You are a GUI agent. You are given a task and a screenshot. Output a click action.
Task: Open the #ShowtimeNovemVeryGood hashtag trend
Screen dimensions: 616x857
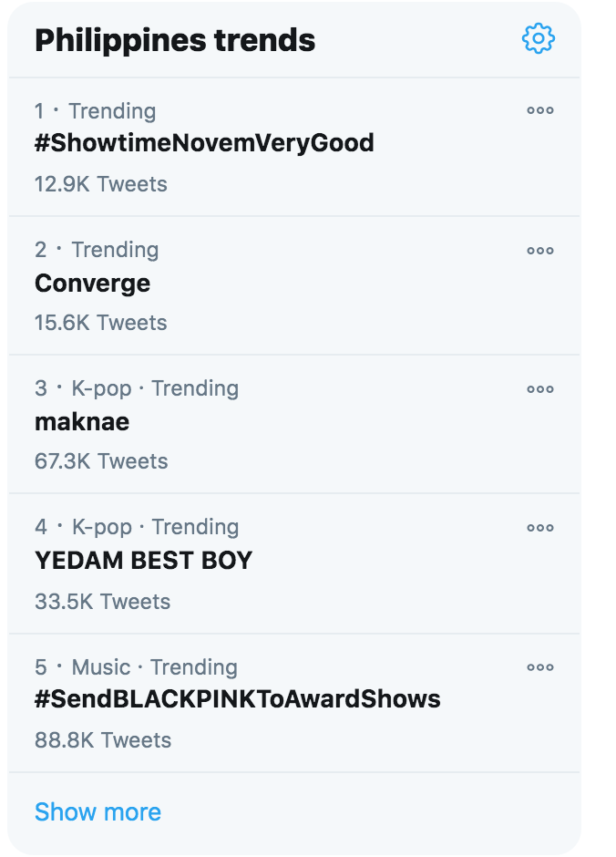(204, 143)
